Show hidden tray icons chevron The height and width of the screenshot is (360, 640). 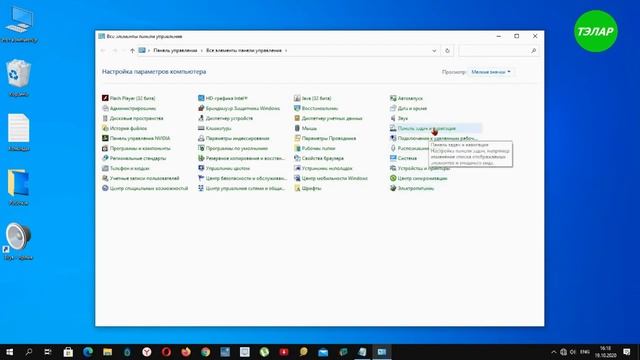(x=553, y=352)
